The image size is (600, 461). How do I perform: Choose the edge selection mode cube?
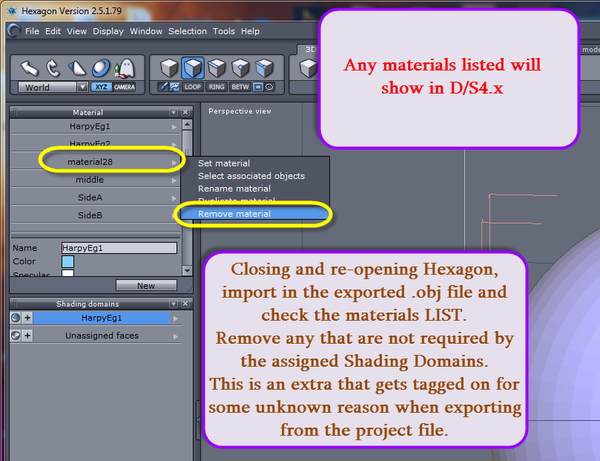[217, 68]
